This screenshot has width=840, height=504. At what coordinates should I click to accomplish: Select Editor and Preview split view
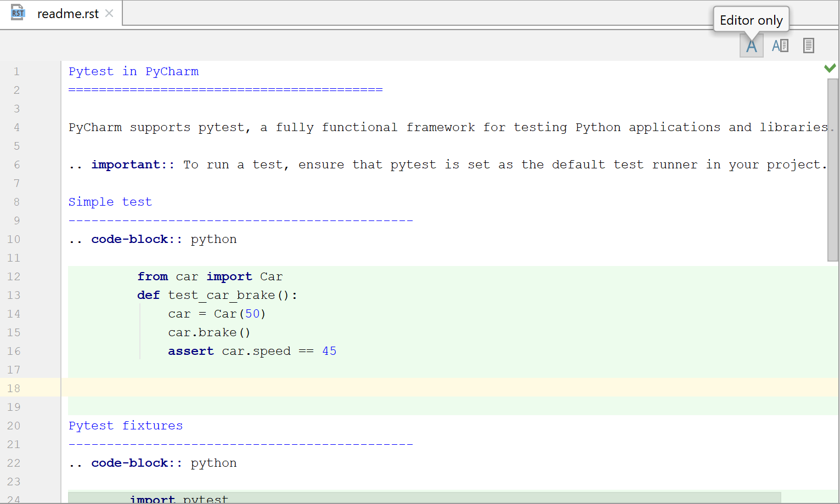[780, 46]
